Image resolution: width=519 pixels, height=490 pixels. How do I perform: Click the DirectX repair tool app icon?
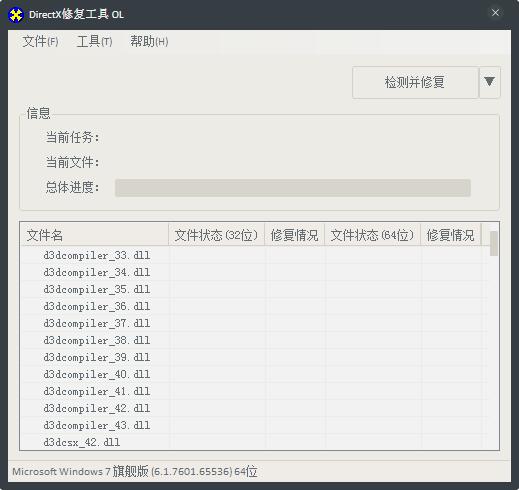click(x=15, y=15)
